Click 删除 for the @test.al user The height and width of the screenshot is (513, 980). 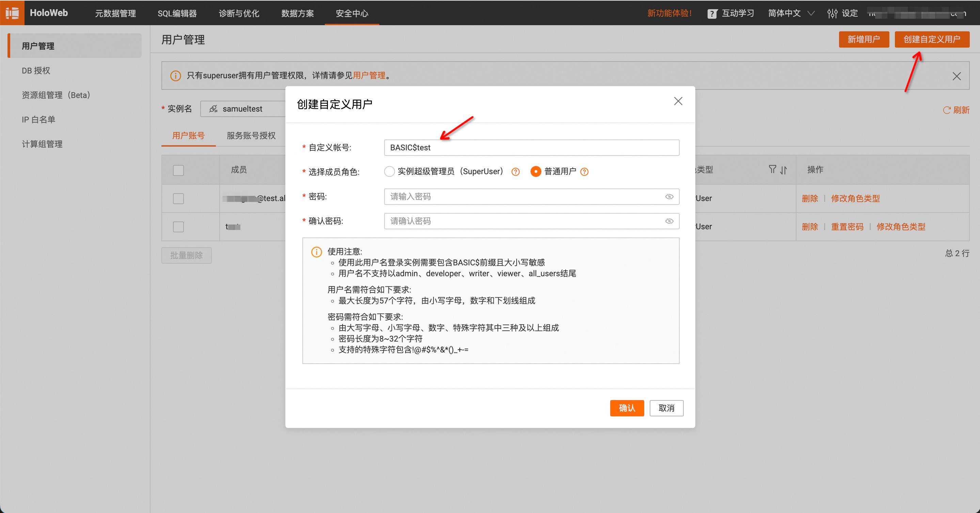point(809,198)
